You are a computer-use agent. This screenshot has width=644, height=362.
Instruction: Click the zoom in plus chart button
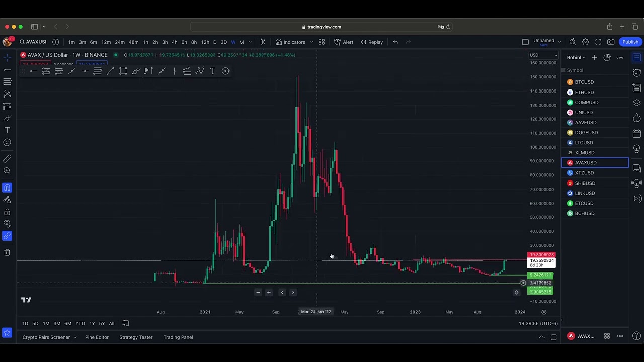(x=269, y=292)
